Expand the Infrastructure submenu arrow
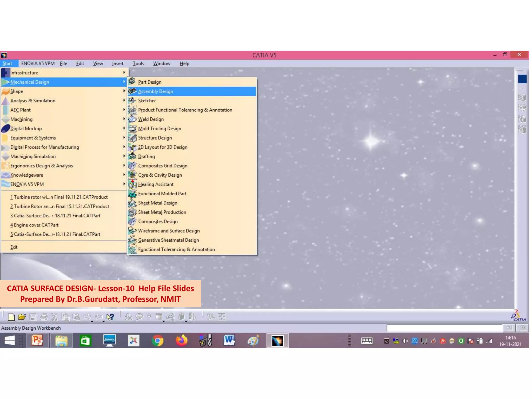This screenshot has height=399, width=532. [x=124, y=72]
